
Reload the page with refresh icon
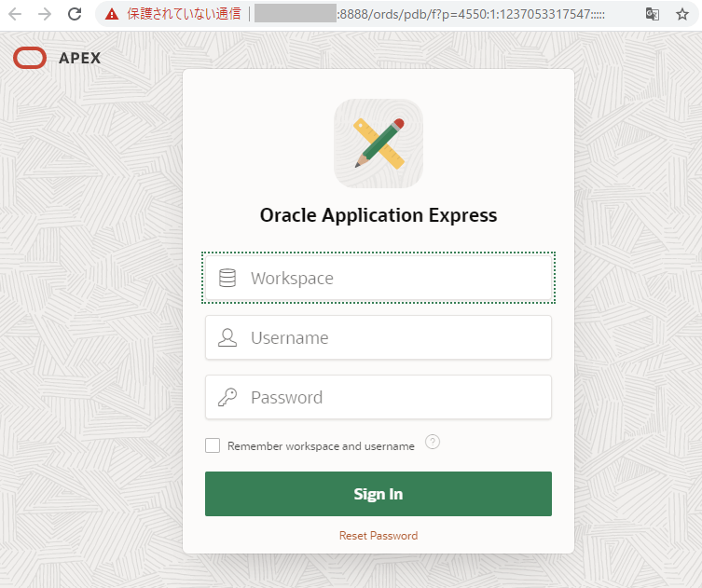(x=75, y=14)
